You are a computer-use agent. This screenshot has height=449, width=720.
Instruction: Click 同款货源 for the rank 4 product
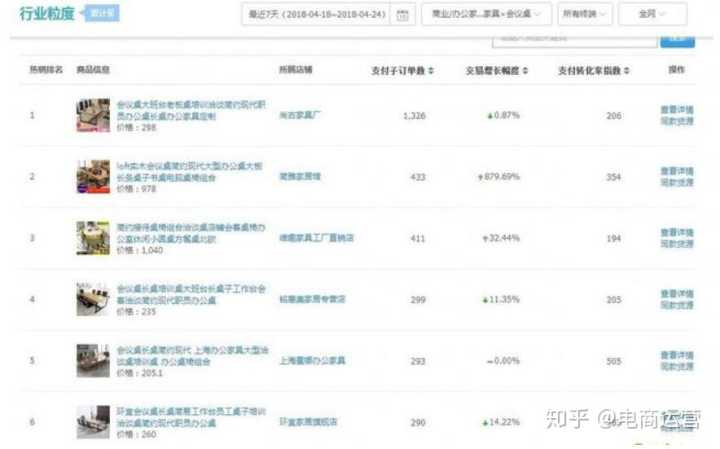pyautogui.click(x=677, y=305)
